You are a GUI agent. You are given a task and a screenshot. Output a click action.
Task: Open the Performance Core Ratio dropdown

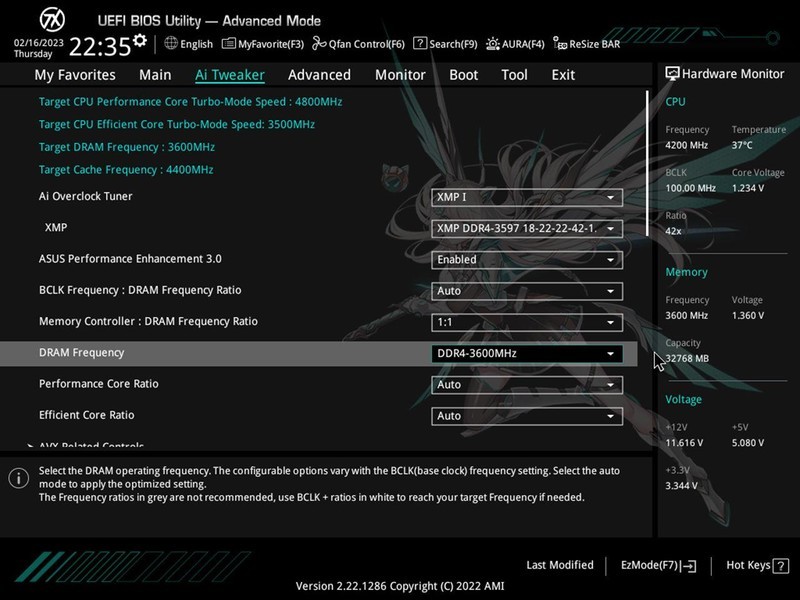point(527,385)
